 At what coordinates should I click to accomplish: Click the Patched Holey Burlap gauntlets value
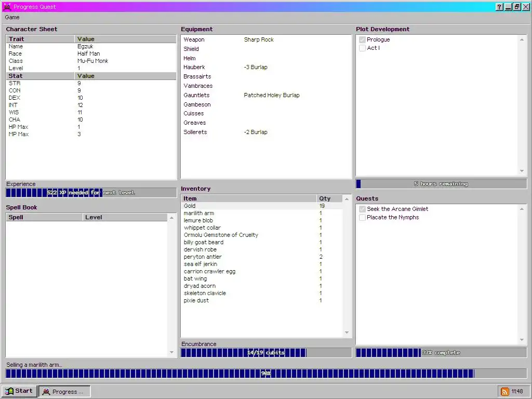271,96
